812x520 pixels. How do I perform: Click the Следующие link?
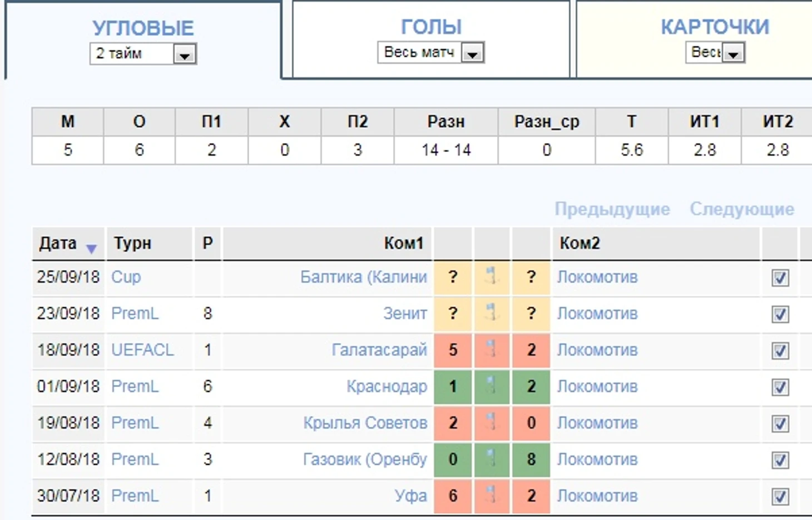(742, 209)
